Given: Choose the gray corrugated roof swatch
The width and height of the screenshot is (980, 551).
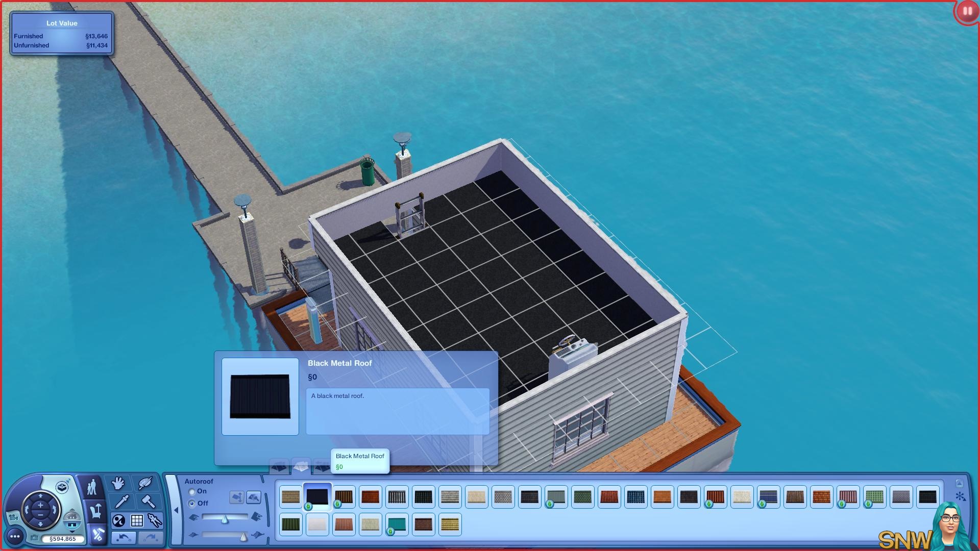Looking at the screenshot, I should pos(397,497).
